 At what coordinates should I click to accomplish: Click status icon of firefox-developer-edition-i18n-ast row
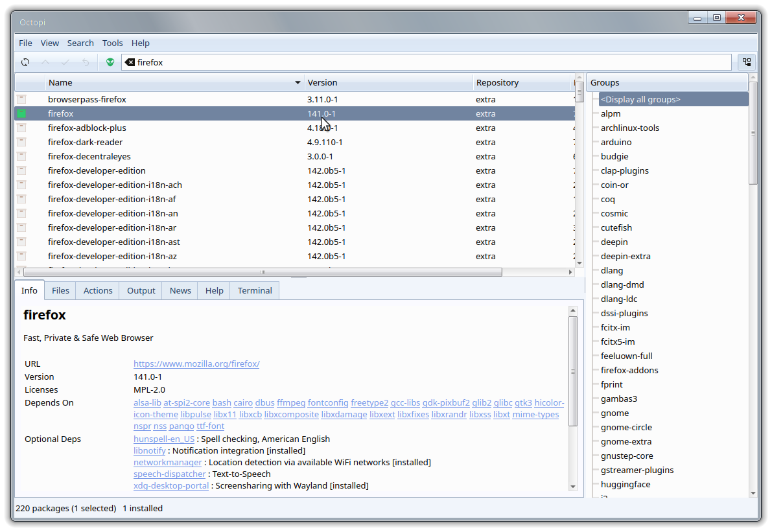(21, 242)
